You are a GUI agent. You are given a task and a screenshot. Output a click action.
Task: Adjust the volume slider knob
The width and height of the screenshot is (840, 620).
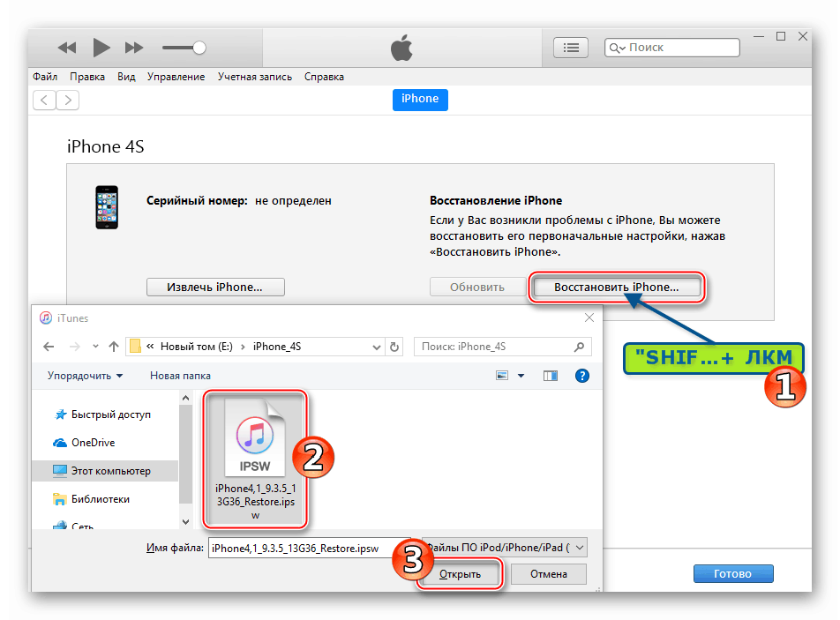coord(199,48)
